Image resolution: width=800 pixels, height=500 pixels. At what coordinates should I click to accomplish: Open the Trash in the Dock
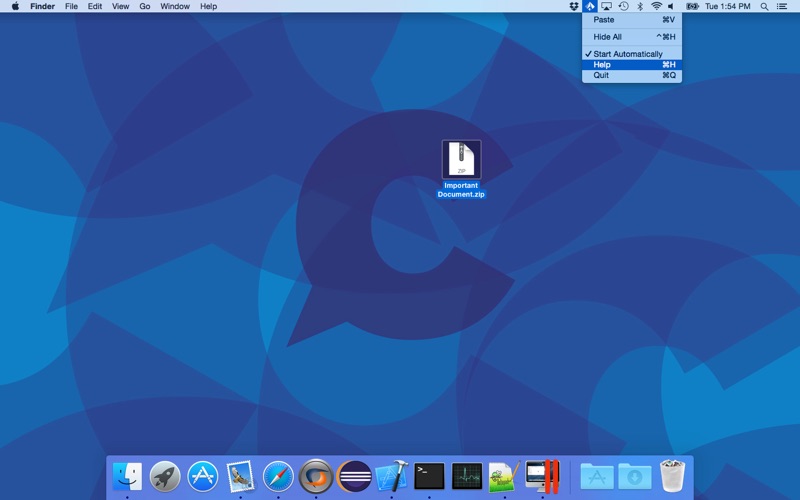point(672,476)
